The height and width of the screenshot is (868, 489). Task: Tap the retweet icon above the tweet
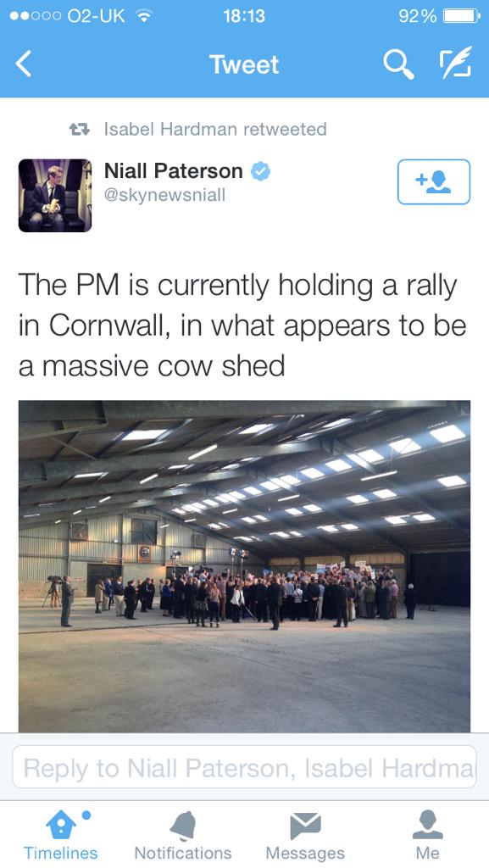tap(80, 130)
